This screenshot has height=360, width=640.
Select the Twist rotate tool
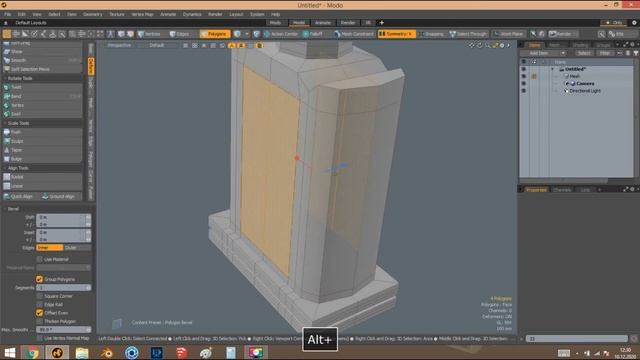point(42,87)
